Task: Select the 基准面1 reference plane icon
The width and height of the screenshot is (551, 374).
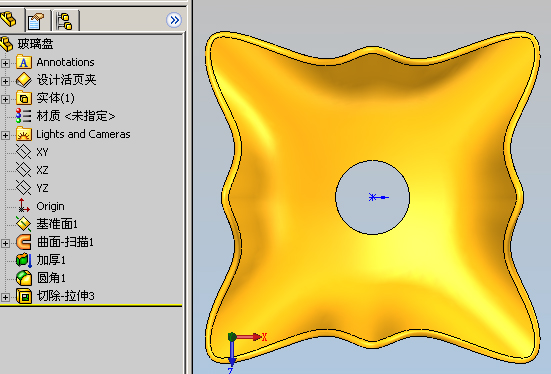Action: coord(24,224)
